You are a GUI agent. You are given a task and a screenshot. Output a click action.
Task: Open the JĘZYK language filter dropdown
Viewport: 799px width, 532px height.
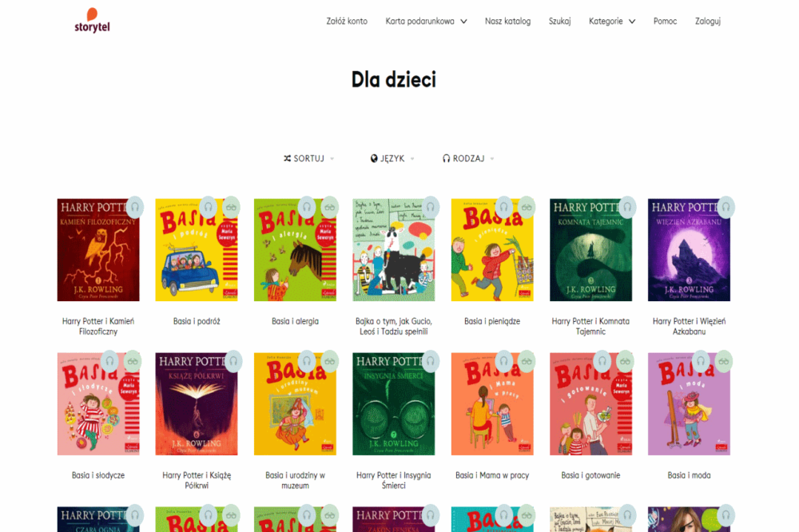[x=392, y=158]
